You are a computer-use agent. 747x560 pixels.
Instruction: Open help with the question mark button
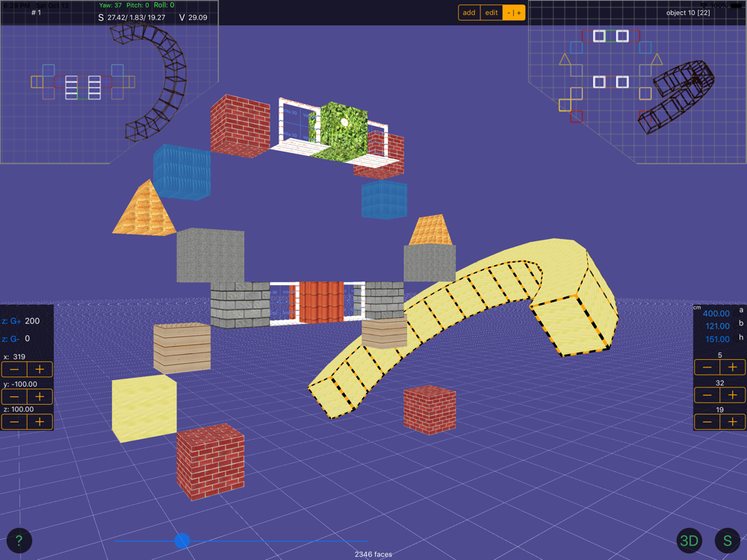[x=19, y=541]
